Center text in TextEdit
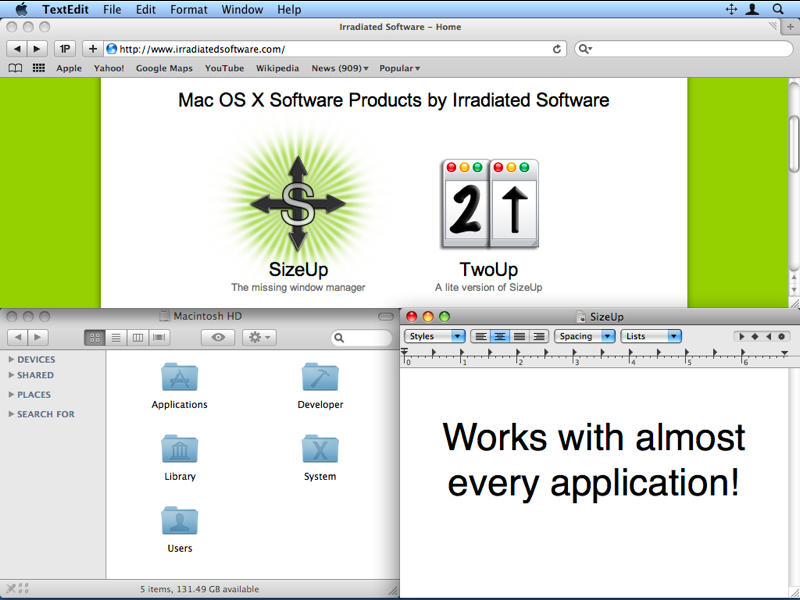800x600 pixels. (500, 336)
